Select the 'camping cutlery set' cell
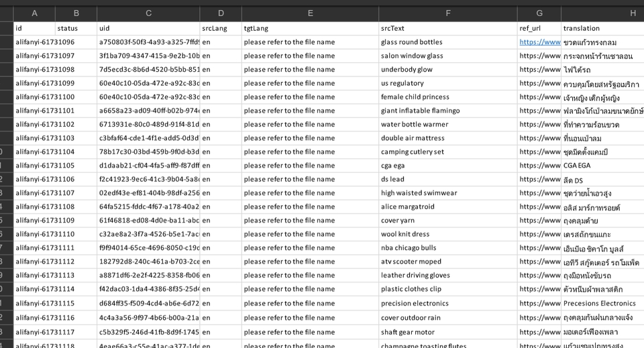 coord(447,152)
